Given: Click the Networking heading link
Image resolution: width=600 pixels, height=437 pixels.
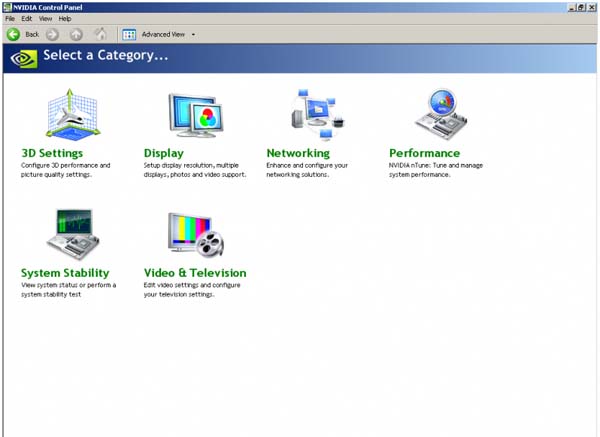Looking at the screenshot, I should pos(298,153).
